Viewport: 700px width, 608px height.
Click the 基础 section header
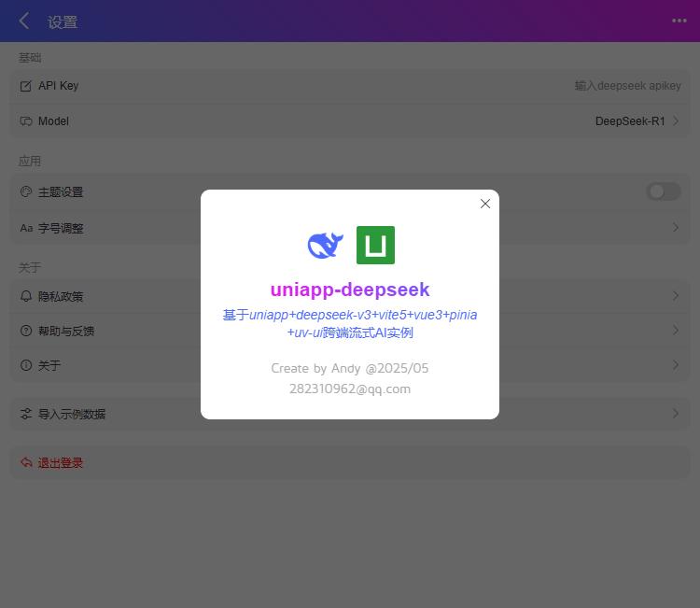tap(30, 58)
